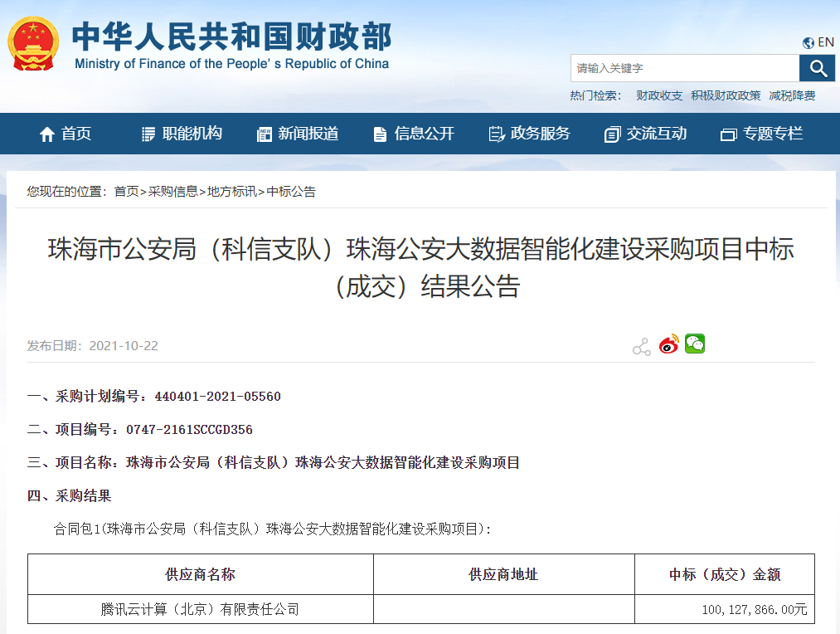Click the 职能机构 list icon

pos(148,134)
